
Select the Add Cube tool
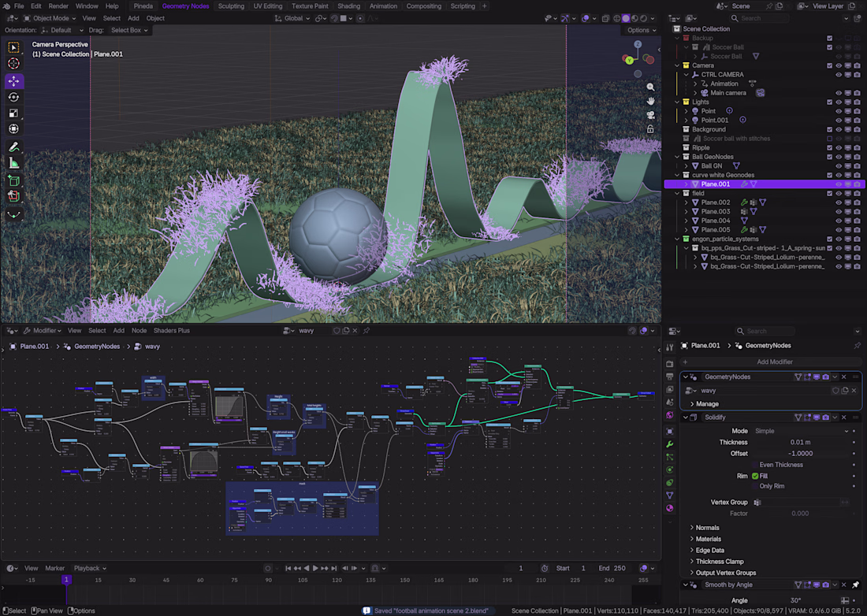[14, 180]
